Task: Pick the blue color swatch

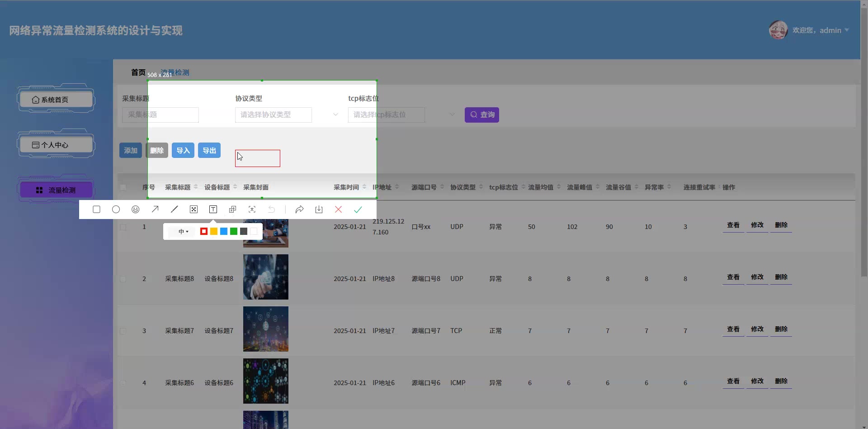Action: click(224, 232)
